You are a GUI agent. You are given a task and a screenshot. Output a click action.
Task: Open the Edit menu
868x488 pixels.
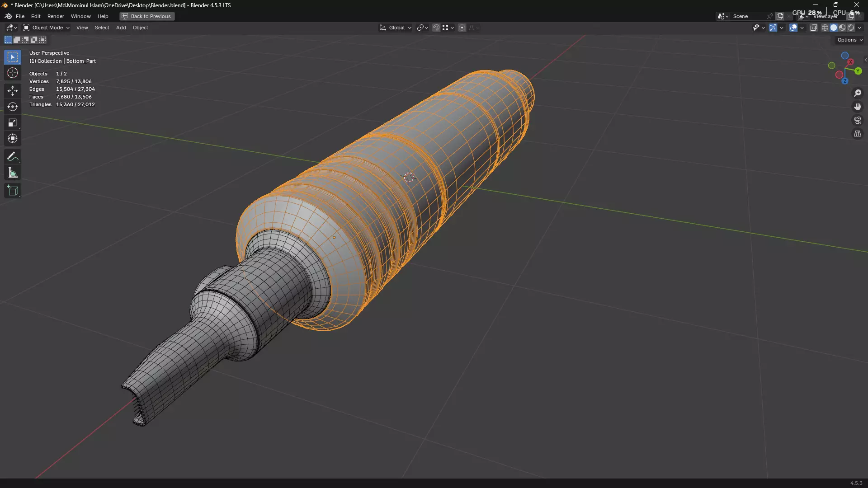tap(36, 16)
